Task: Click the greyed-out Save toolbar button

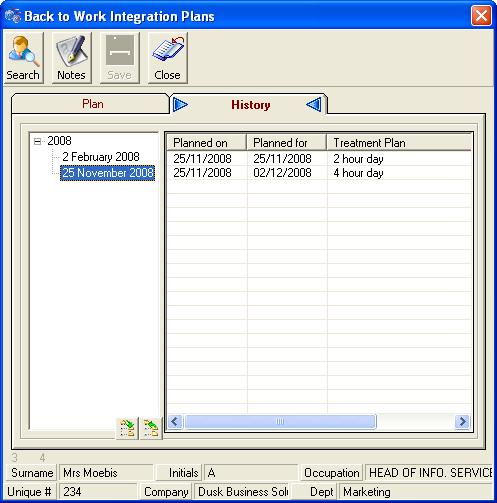Action: click(x=119, y=58)
